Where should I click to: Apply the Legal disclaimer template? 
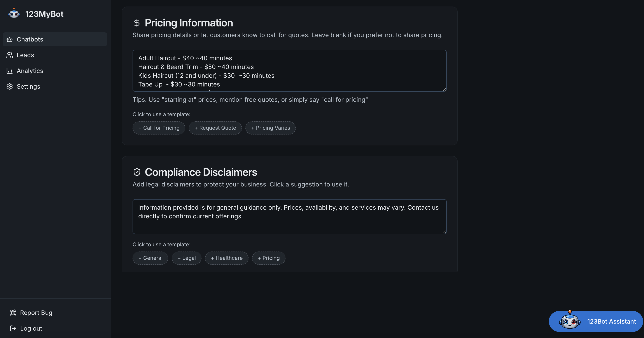point(186,258)
